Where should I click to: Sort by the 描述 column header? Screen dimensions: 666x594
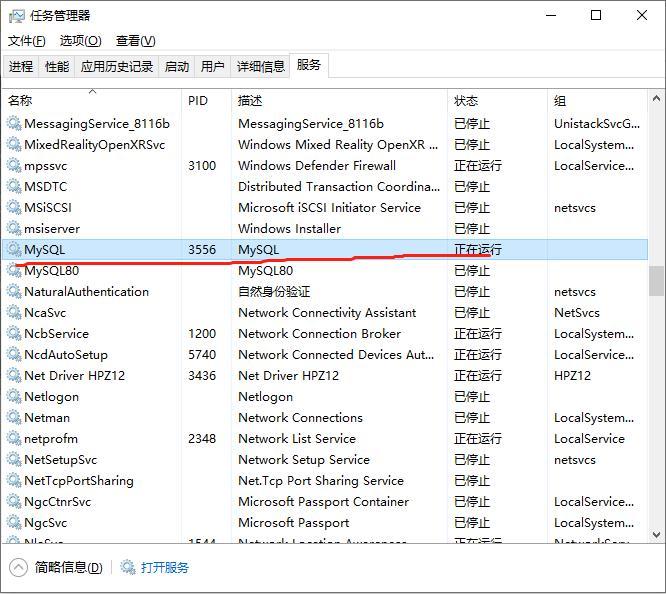click(x=339, y=101)
